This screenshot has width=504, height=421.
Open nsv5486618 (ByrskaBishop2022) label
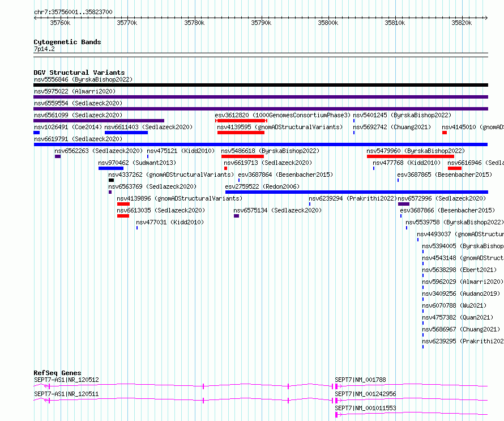click(270, 151)
